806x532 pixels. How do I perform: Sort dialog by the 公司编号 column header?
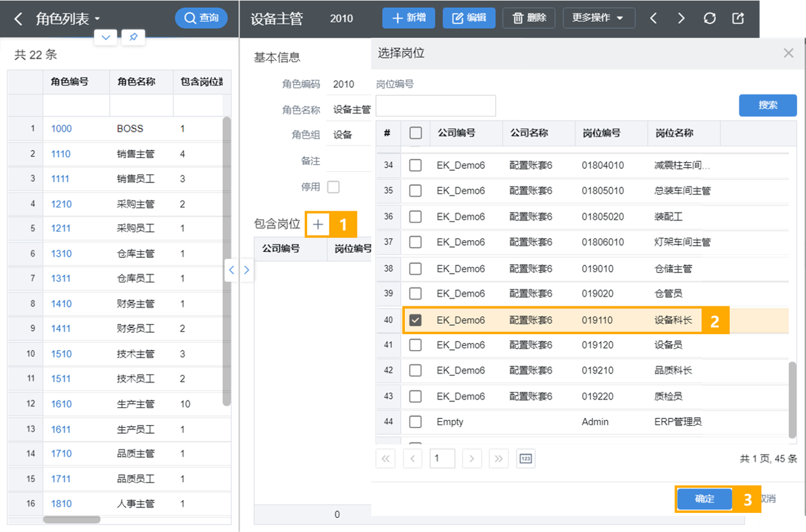tap(467, 133)
